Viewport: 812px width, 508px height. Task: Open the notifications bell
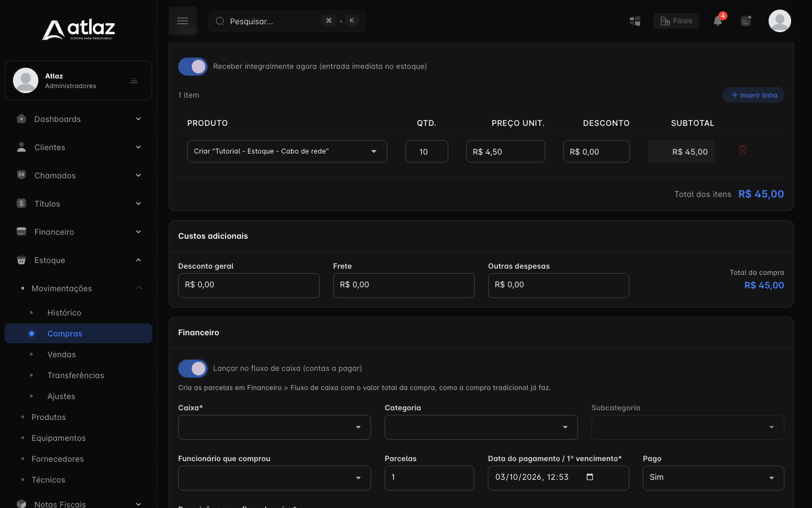(x=718, y=21)
